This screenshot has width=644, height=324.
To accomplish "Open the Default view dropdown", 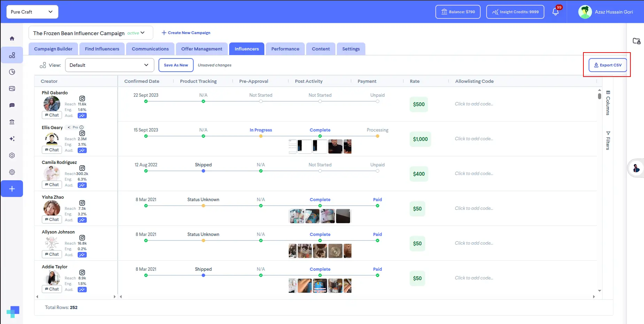I will 109,65.
